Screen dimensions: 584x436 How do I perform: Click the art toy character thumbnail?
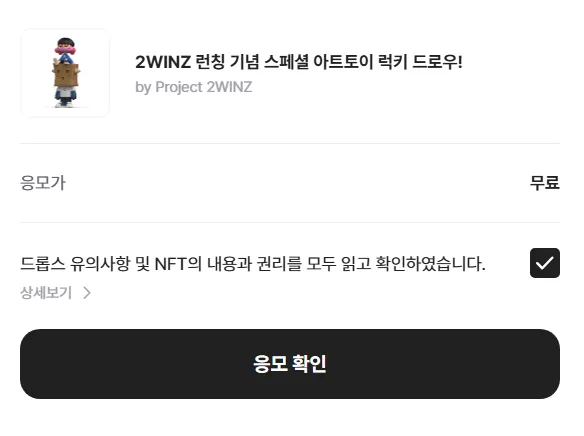pos(65,73)
